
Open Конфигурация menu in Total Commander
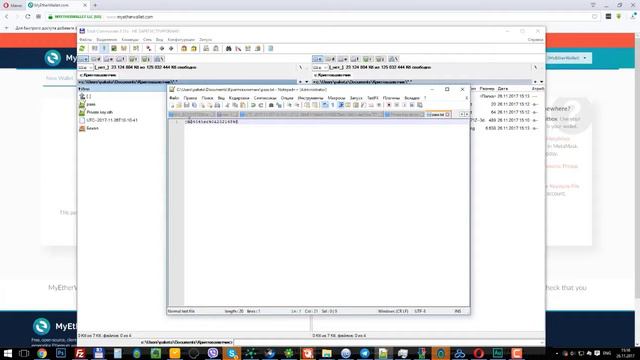coord(181,40)
